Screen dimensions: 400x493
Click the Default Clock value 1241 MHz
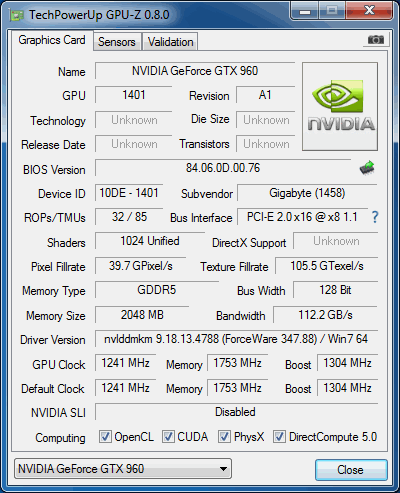pyautogui.click(x=126, y=388)
